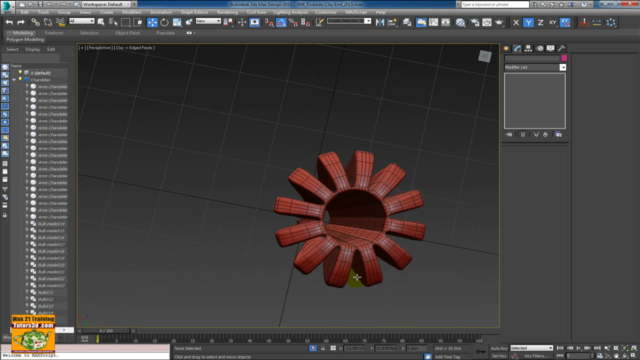Activate the Select and Link tool
This screenshot has width=640, height=360.
[36, 22]
